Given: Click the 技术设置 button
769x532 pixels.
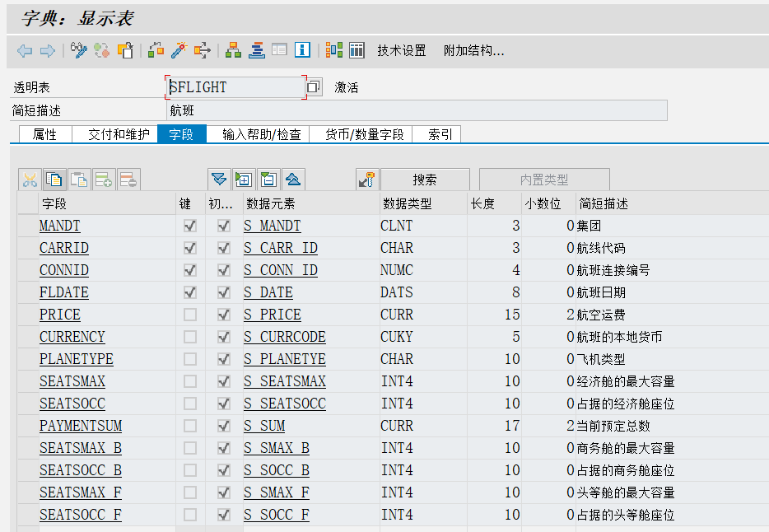Looking at the screenshot, I should tap(402, 50).
